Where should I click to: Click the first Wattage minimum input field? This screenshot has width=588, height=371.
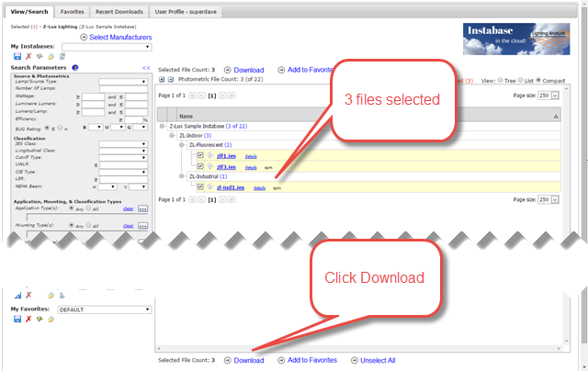pos(88,96)
